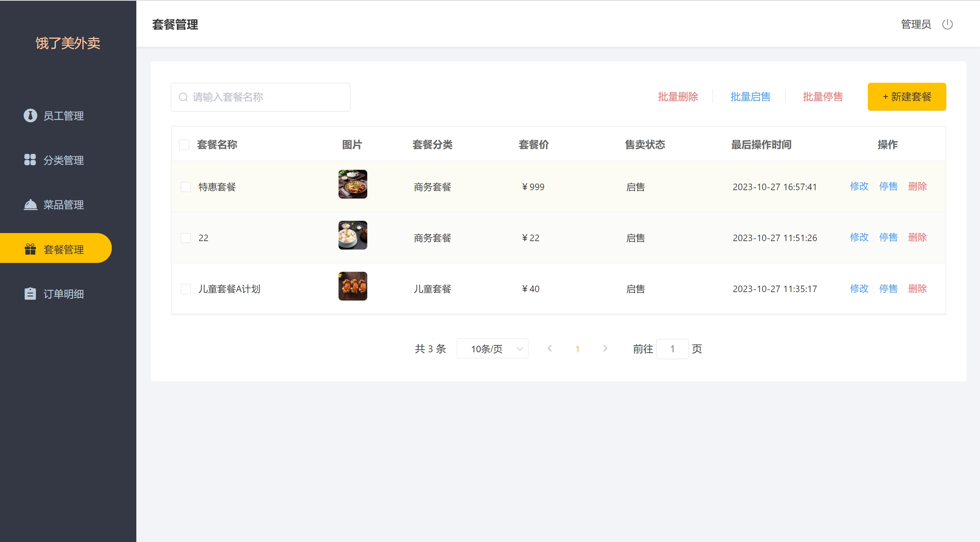Click the search magnifier icon
Image resolution: width=980 pixels, height=542 pixels.
coord(183,97)
